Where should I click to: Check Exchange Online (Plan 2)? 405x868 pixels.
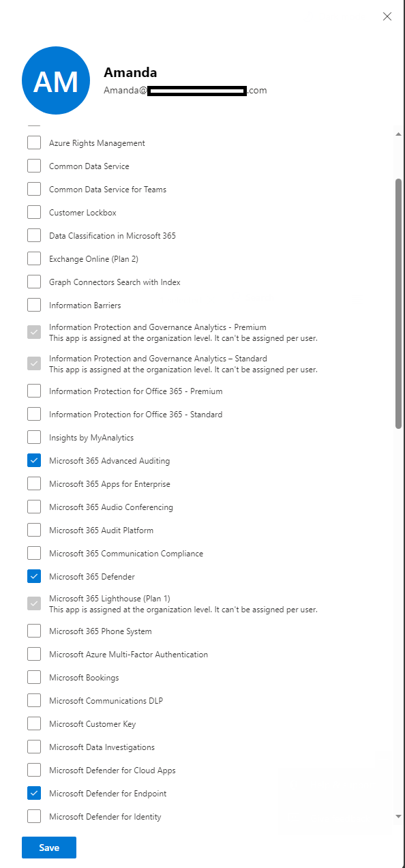(x=33, y=258)
